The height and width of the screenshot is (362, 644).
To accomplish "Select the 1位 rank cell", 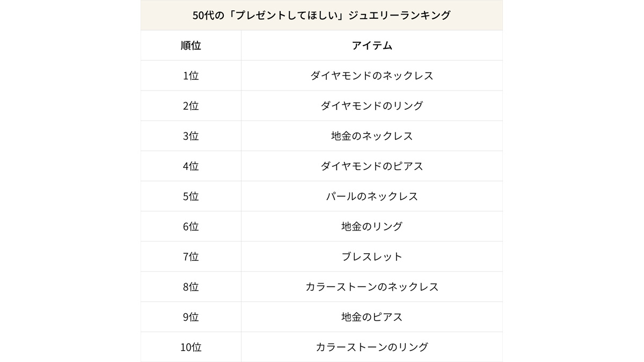I will tap(191, 76).
